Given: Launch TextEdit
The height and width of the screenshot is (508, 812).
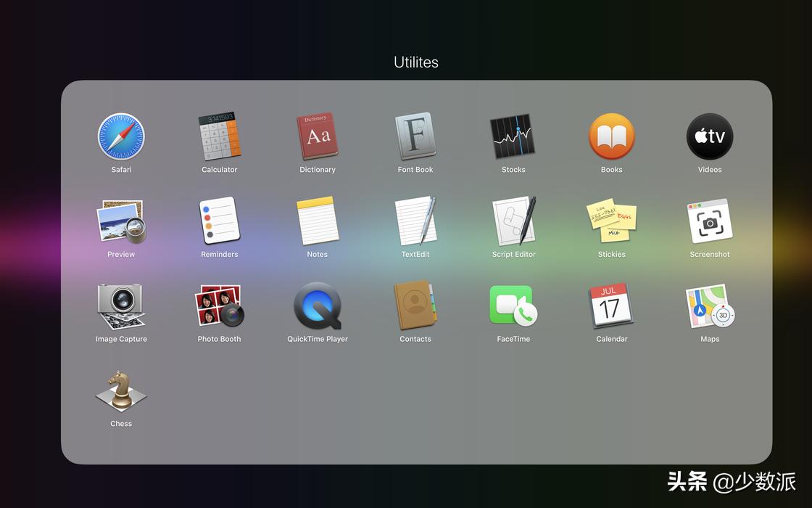Looking at the screenshot, I should 415,221.
